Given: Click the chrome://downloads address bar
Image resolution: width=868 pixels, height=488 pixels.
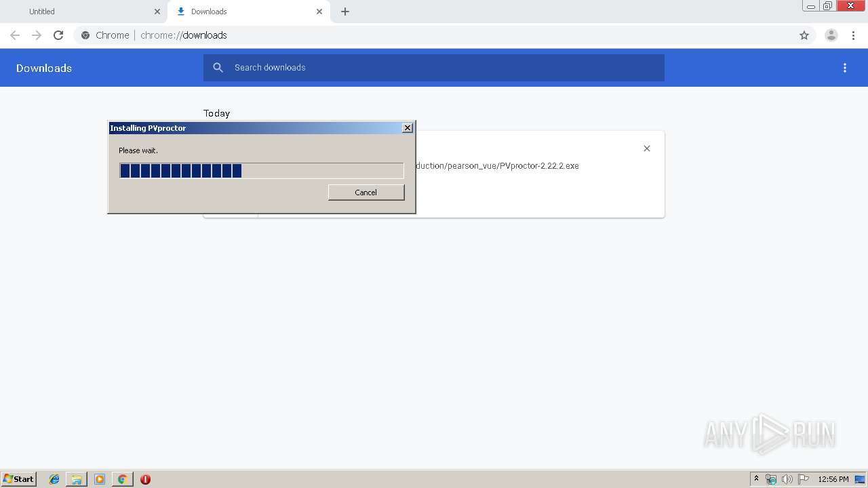Looking at the screenshot, I should (x=434, y=35).
